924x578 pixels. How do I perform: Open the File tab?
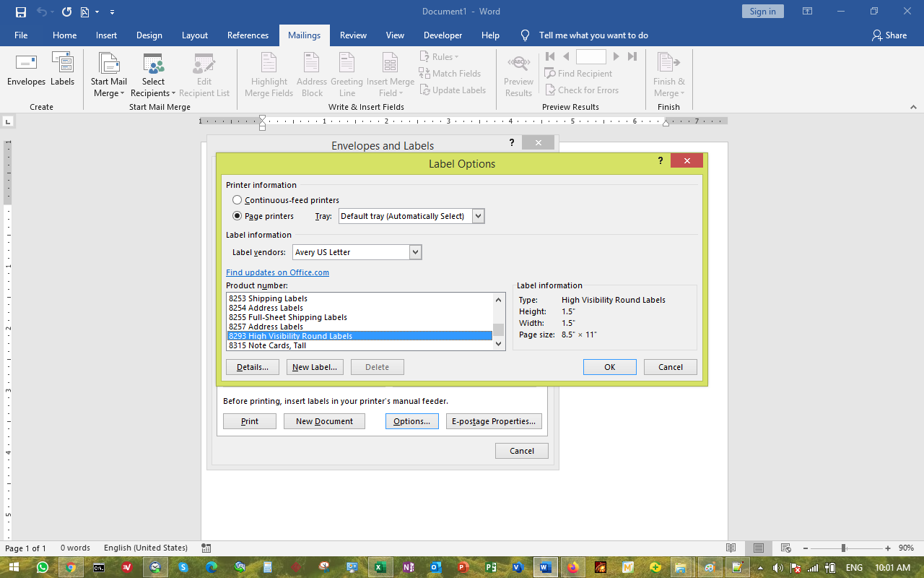tap(21, 35)
